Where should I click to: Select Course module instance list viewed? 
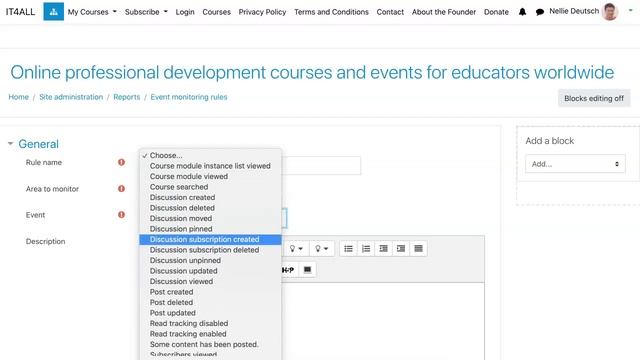click(x=210, y=166)
